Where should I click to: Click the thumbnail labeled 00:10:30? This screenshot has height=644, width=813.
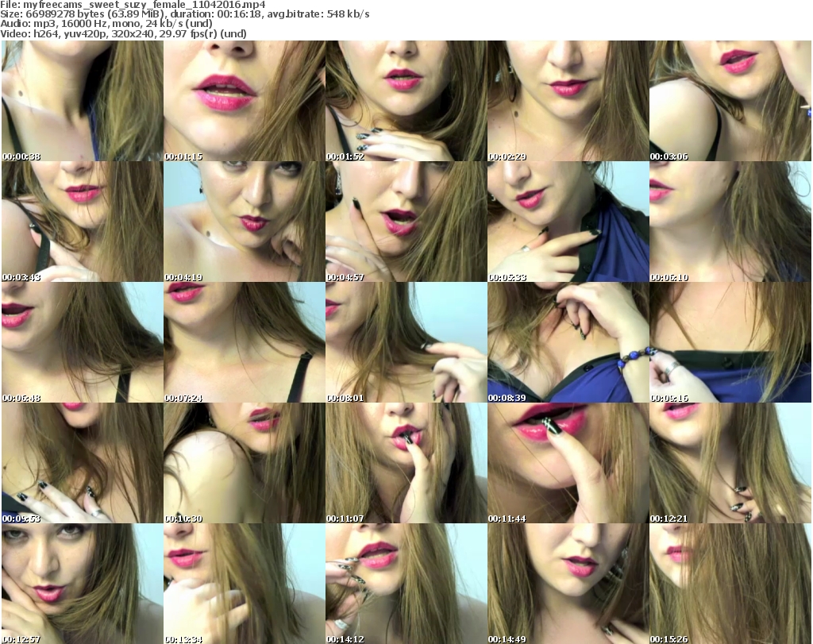(245, 463)
